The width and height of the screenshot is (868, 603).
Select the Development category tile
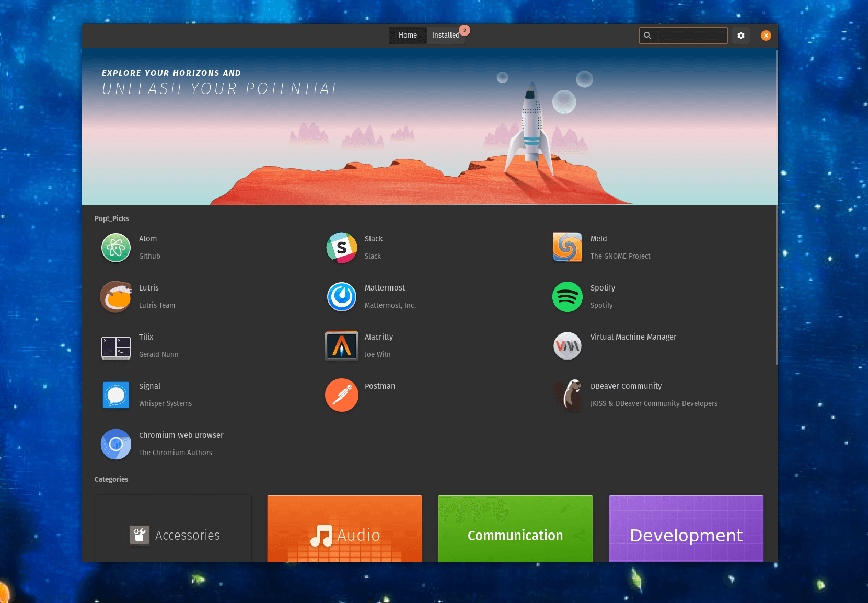point(686,529)
